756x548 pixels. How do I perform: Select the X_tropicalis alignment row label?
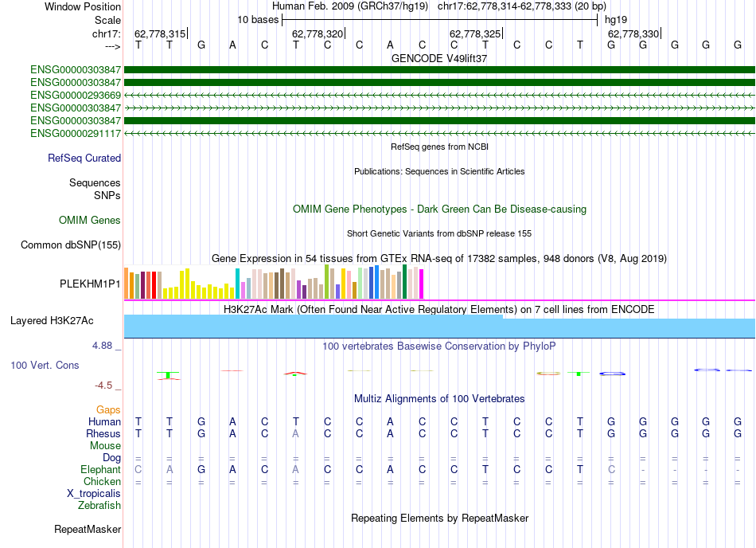94,494
